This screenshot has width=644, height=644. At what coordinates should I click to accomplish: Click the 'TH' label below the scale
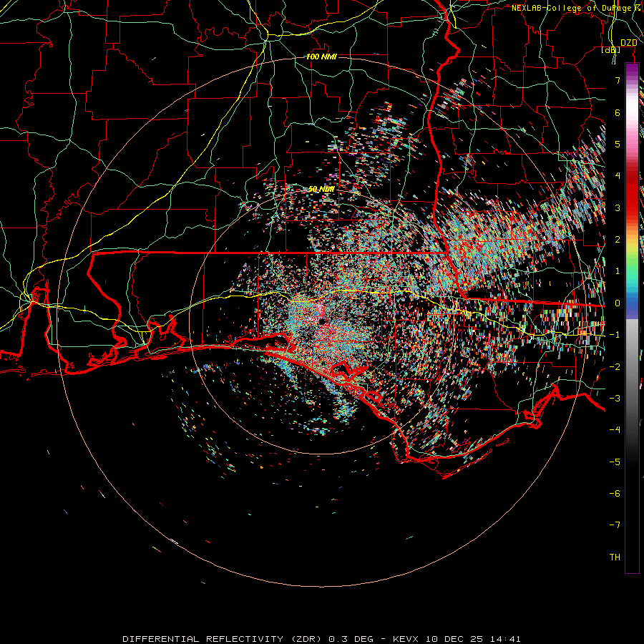pos(615,557)
